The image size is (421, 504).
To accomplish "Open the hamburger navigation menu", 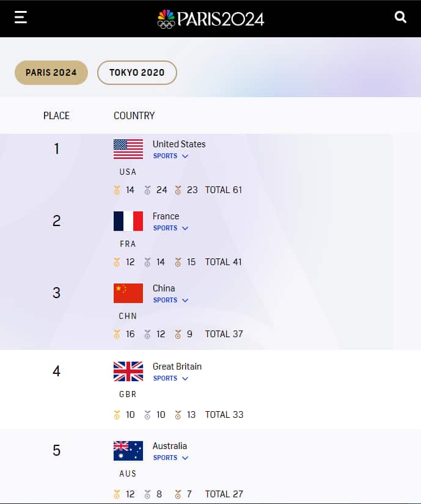I will tap(20, 17).
